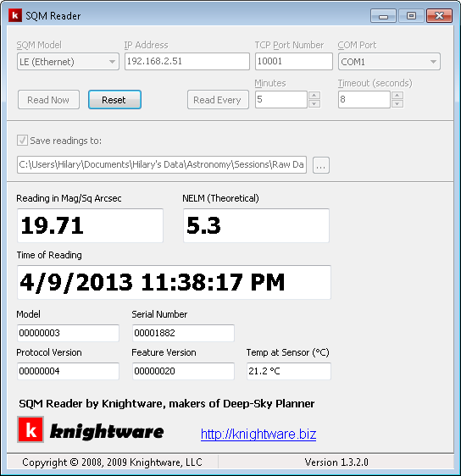Decrease Minutes with down arrow
Screen dimensions: 461x476
click(x=314, y=104)
